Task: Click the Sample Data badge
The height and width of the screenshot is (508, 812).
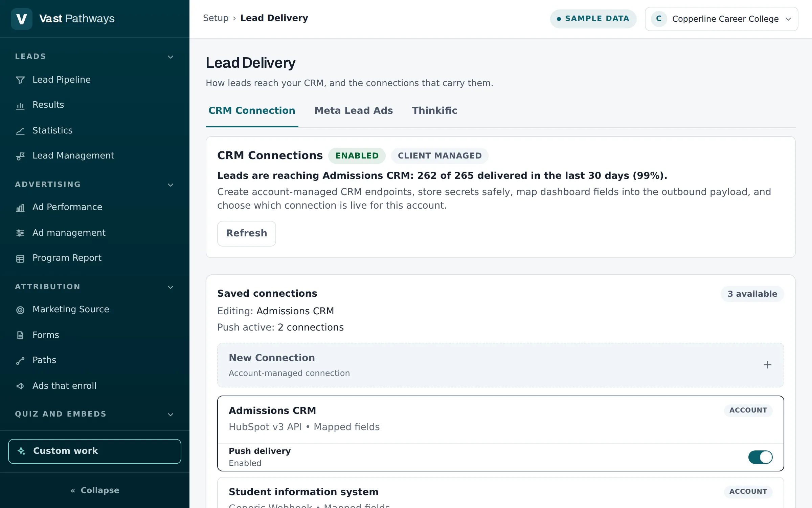Action: (593, 19)
